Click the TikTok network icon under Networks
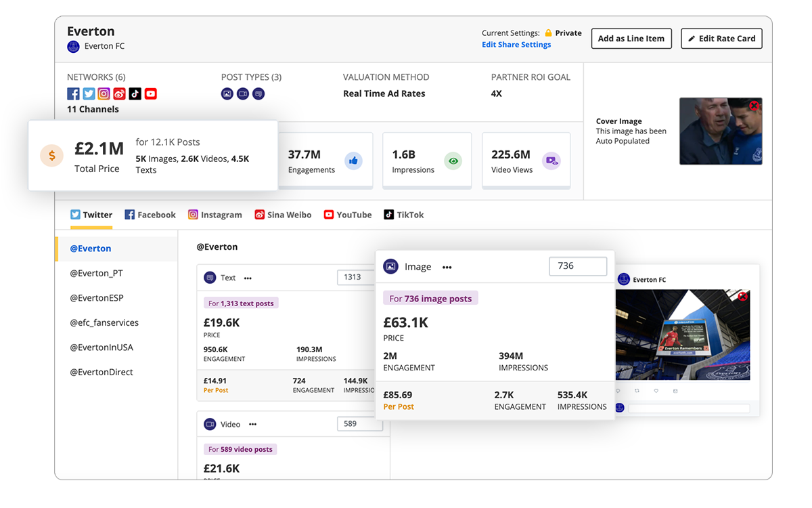812x508 pixels. tap(135, 94)
